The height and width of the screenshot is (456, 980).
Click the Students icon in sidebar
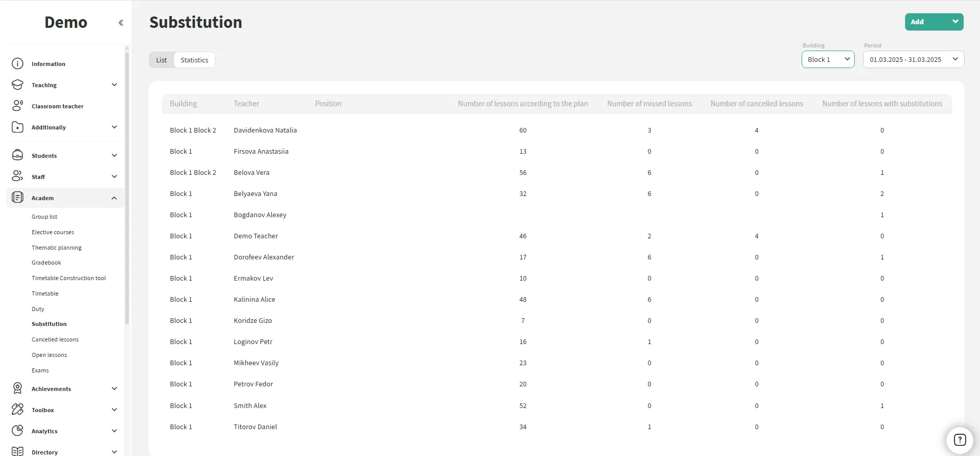pos(18,156)
